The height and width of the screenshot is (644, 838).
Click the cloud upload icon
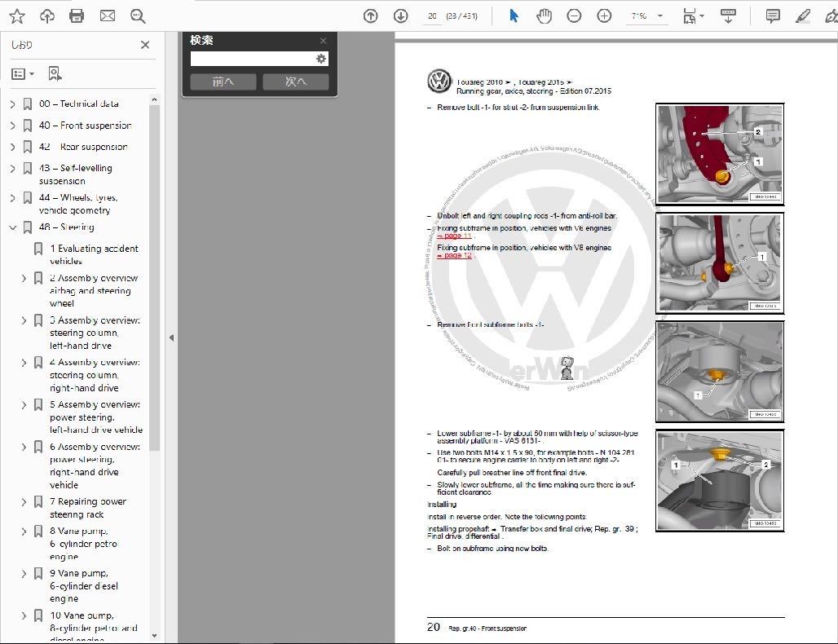pyautogui.click(x=47, y=16)
